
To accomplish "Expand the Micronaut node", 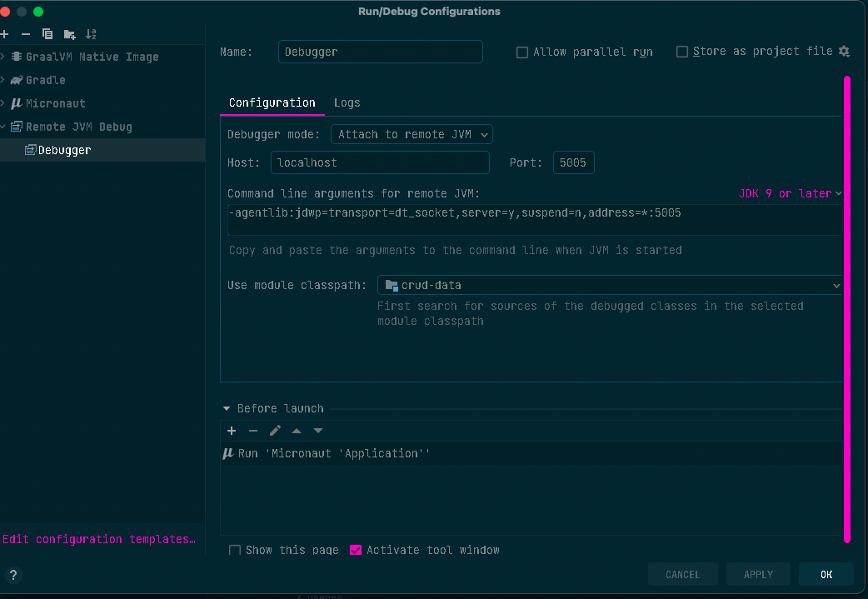I will [x=2, y=103].
